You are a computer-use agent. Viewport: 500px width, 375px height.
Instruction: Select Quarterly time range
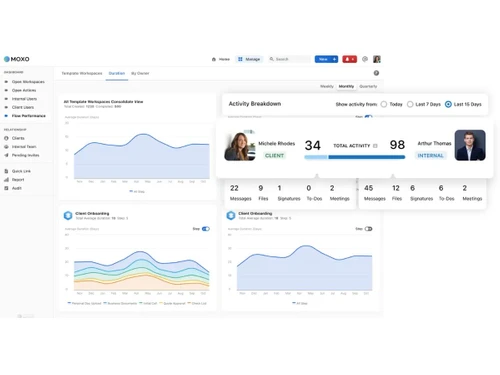coord(368,86)
